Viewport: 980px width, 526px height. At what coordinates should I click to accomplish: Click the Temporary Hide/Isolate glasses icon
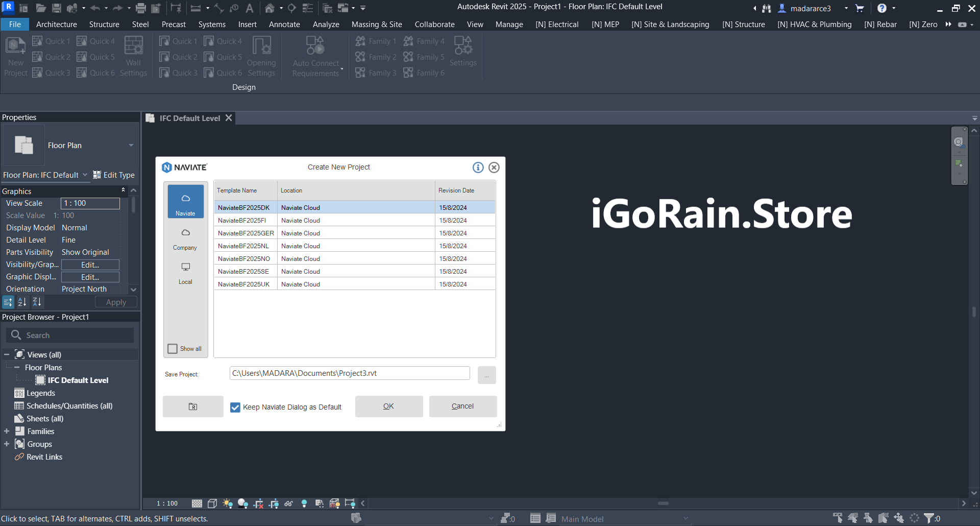(289, 504)
